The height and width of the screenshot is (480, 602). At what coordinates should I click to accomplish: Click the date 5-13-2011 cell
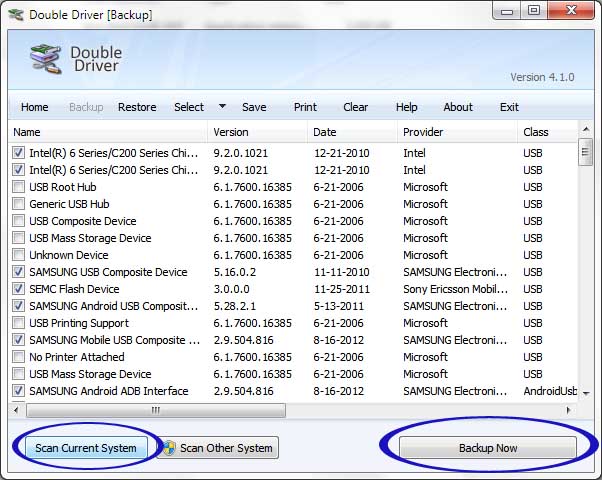(338, 306)
